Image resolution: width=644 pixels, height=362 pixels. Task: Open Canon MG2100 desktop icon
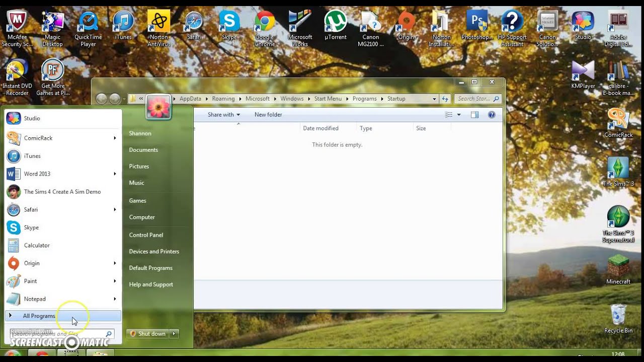371,29
